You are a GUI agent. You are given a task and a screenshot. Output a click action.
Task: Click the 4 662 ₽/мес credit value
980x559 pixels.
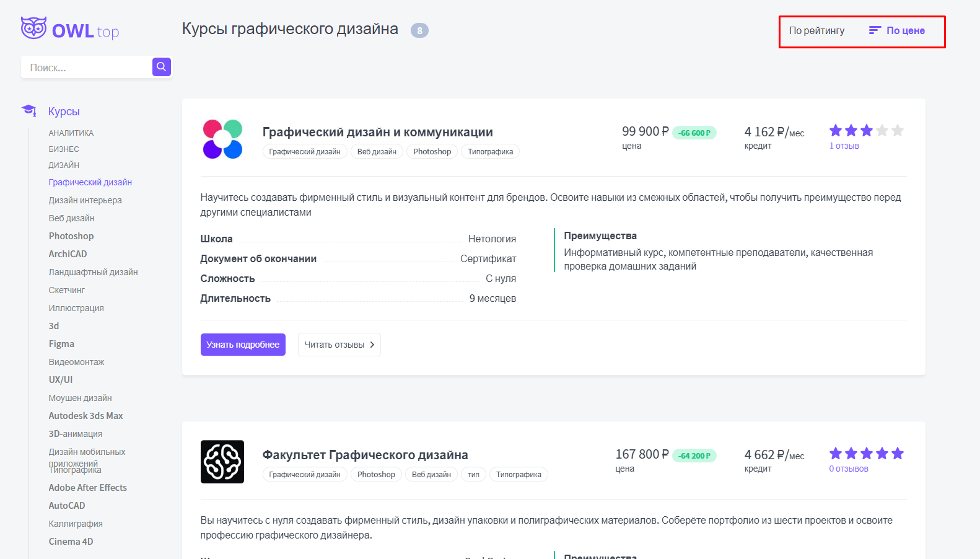coord(774,455)
